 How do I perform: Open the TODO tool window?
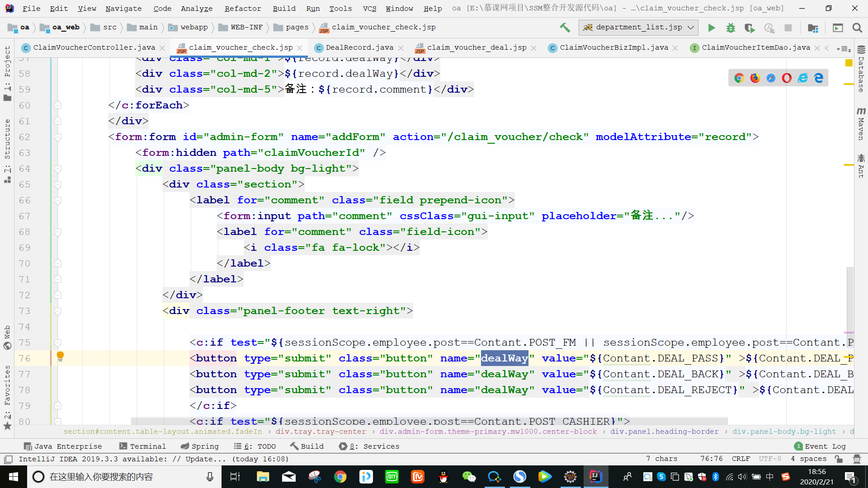(255, 446)
